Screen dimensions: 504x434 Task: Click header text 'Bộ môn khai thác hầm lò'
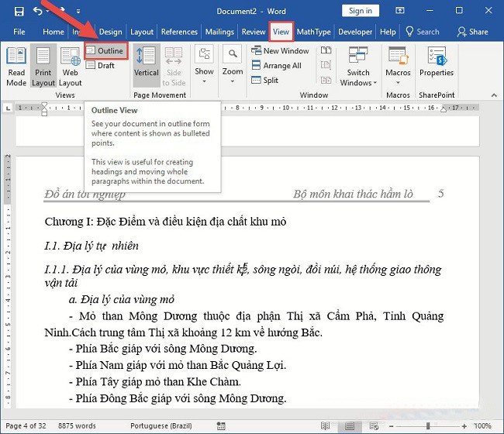pos(353,194)
